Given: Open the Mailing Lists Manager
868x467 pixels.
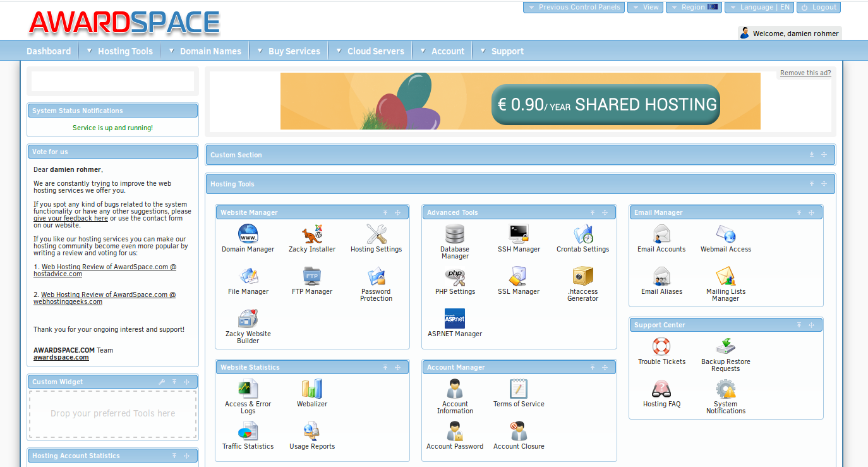Looking at the screenshot, I should tap(726, 284).
